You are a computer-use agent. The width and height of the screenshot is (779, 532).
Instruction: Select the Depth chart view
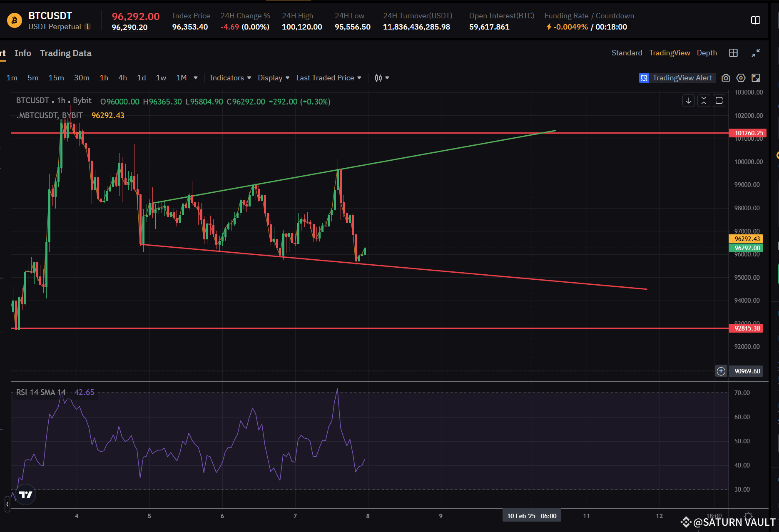[707, 53]
